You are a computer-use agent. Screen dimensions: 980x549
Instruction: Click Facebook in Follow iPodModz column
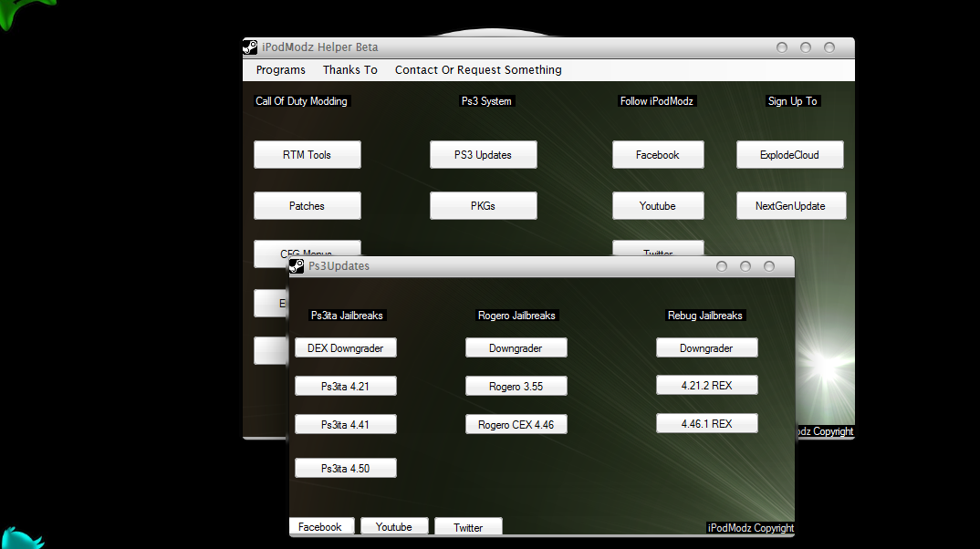tap(658, 154)
